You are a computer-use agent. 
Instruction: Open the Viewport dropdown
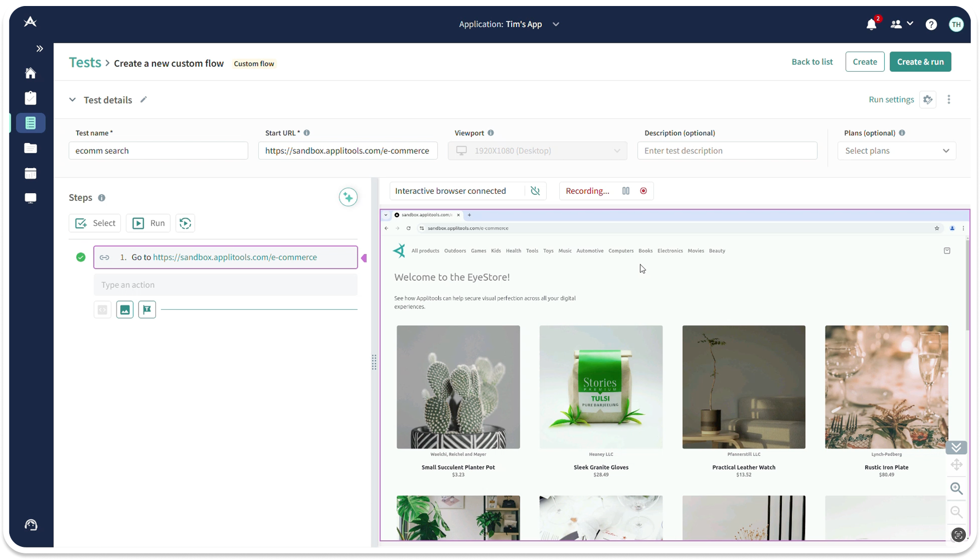pos(537,151)
